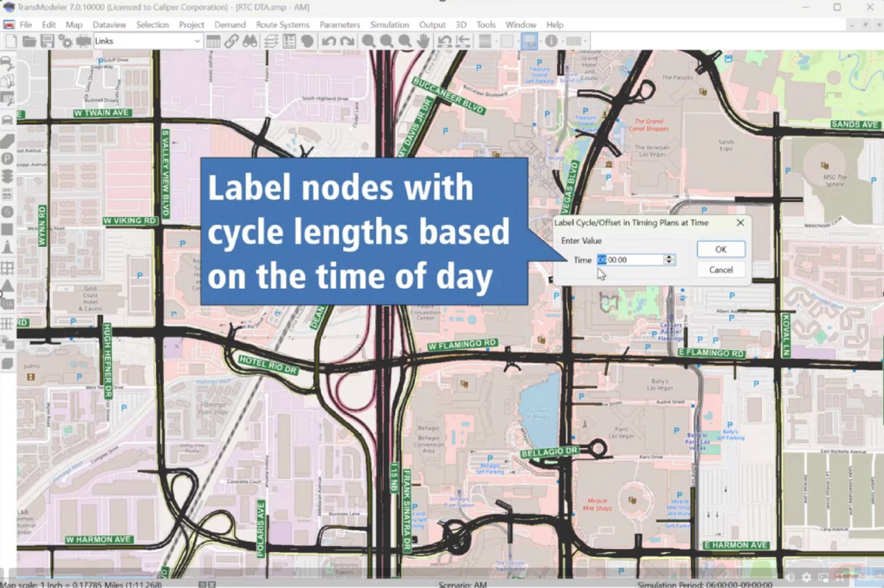Click the HOTEL RIO DR street label
Image resolution: width=884 pixels, height=588 pixels.
click(268, 364)
